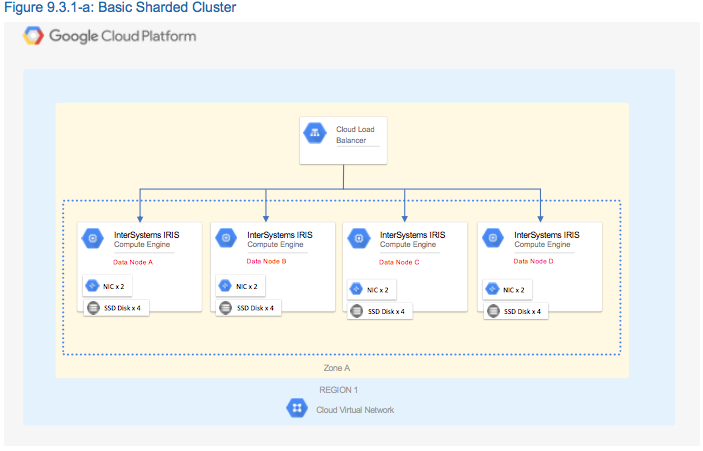The height and width of the screenshot is (451, 703).
Task: Click the SSD disk icon under Data Node D
Action: (x=493, y=311)
